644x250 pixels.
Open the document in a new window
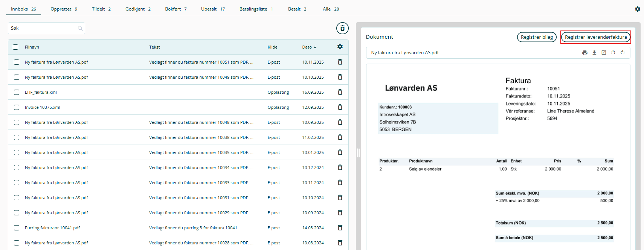pyautogui.click(x=604, y=53)
